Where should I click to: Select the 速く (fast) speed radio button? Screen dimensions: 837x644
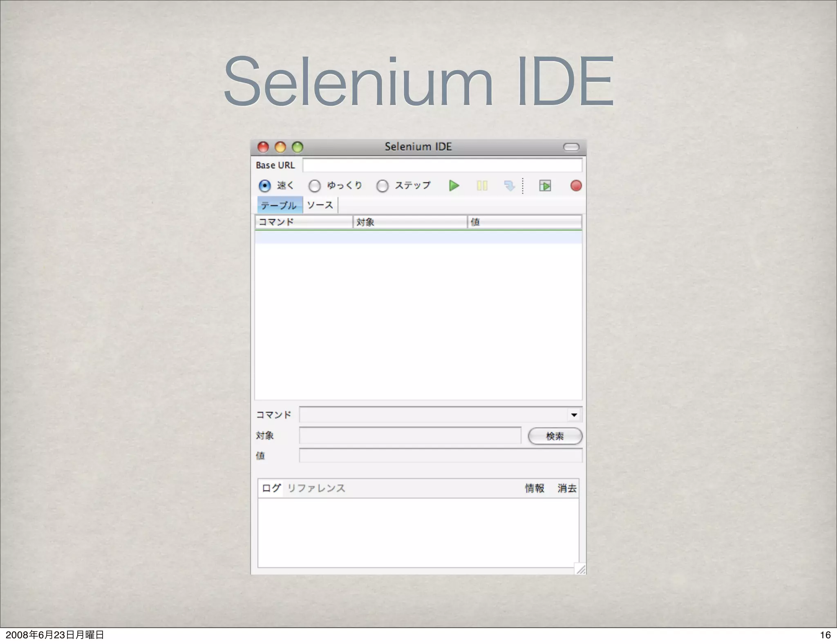click(265, 186)
